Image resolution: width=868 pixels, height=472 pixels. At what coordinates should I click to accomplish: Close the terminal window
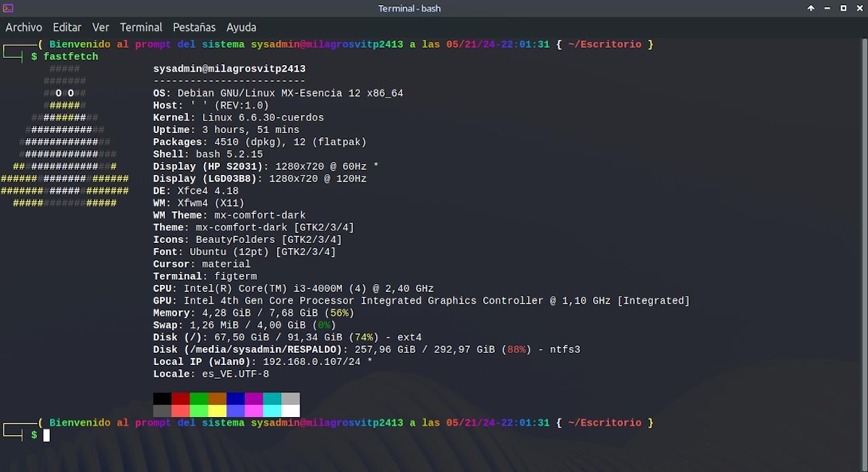point(859,9)
